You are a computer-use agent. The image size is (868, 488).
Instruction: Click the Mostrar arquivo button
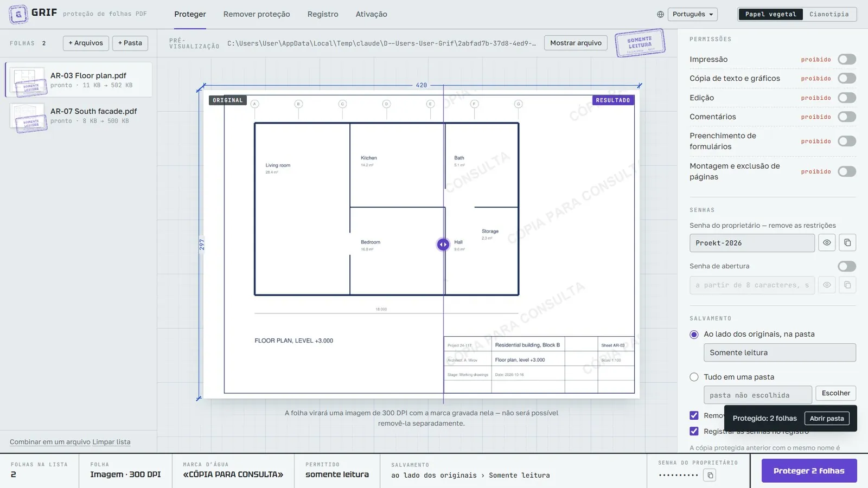click(576, 43)
